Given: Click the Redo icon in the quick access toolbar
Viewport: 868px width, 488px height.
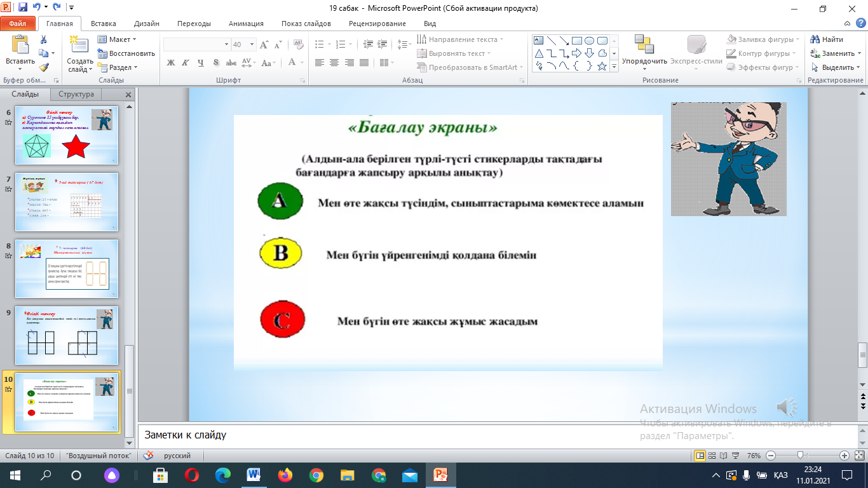Looking at the screenshot, I should pyautogui.click(x=57, y=8).
